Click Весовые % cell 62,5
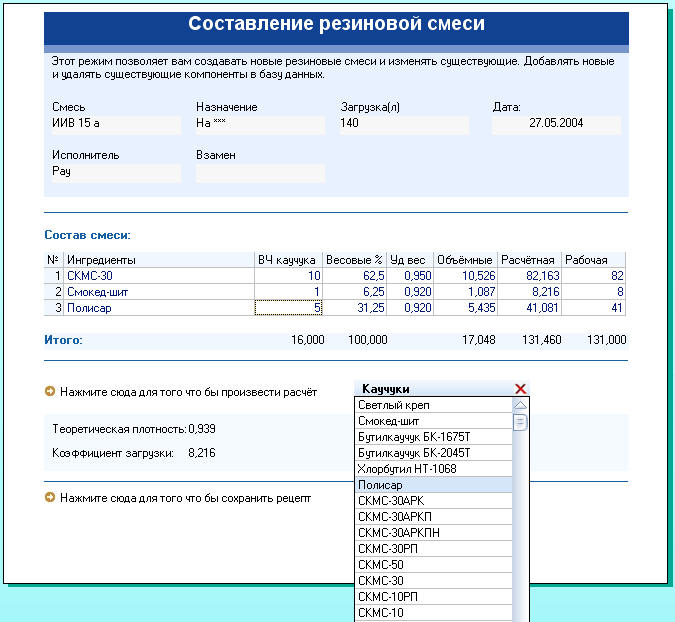Screen dimensions: 675x622 (355, 275)
